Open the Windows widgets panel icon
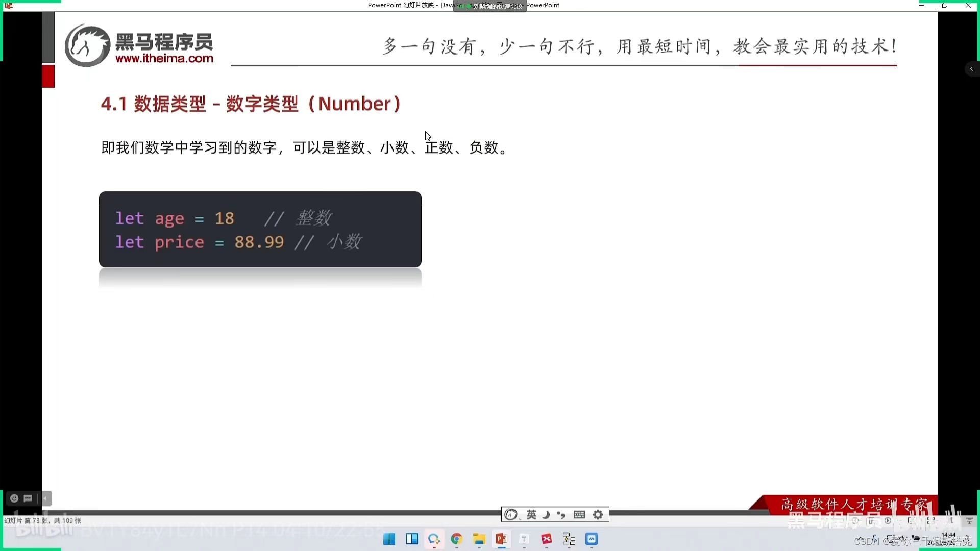980x551 pixels. [412, 539]
